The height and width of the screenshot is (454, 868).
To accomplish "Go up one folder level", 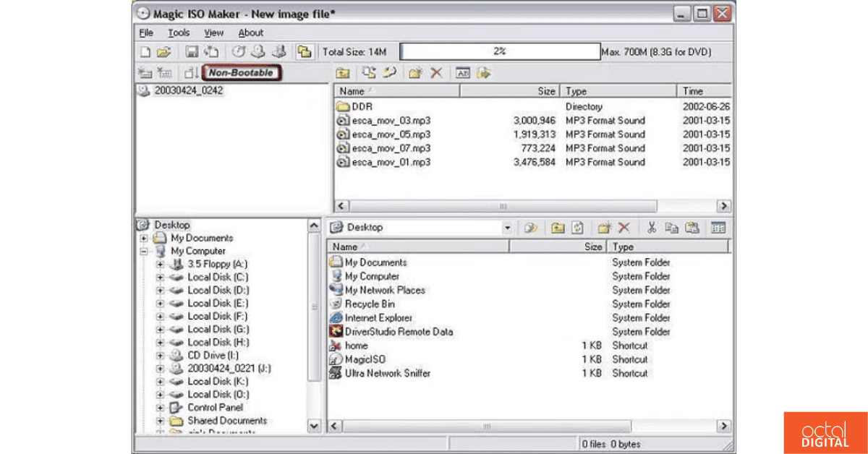I will point(344,73).
